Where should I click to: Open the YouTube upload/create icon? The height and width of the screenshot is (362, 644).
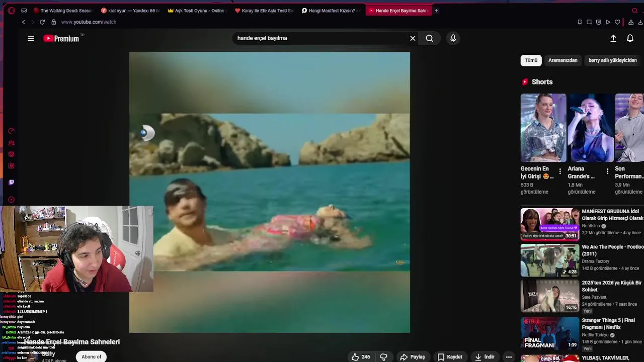click(613, 38)
